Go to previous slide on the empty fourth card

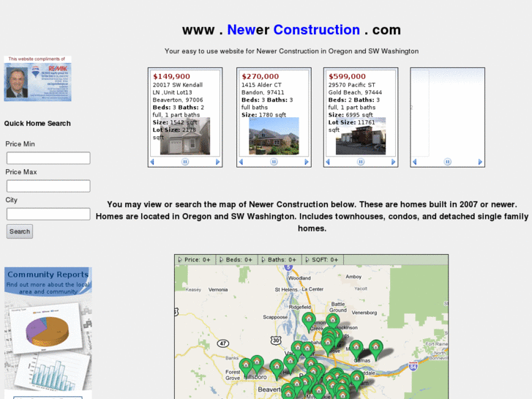(415, 162)
